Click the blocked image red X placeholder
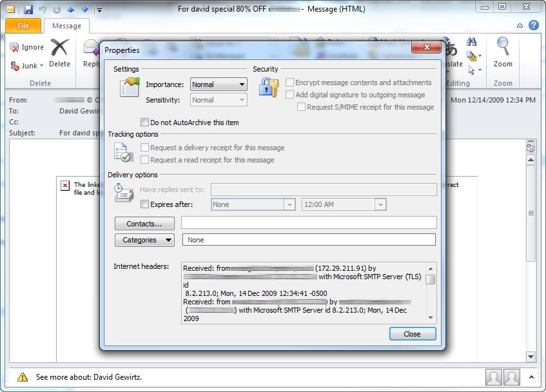This screenshot has height=392, width=546. click(x=65, y=186)
